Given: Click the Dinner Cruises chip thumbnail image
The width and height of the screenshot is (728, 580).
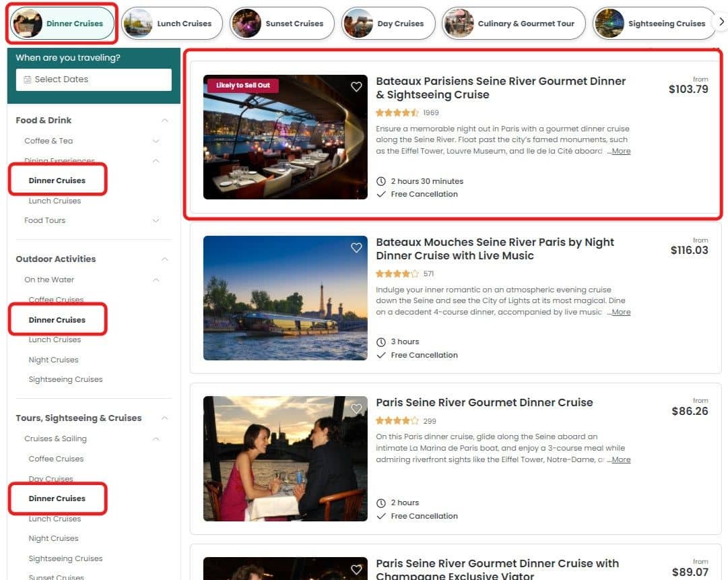Looking at the screenshot, I should click(x=28, y=23).
